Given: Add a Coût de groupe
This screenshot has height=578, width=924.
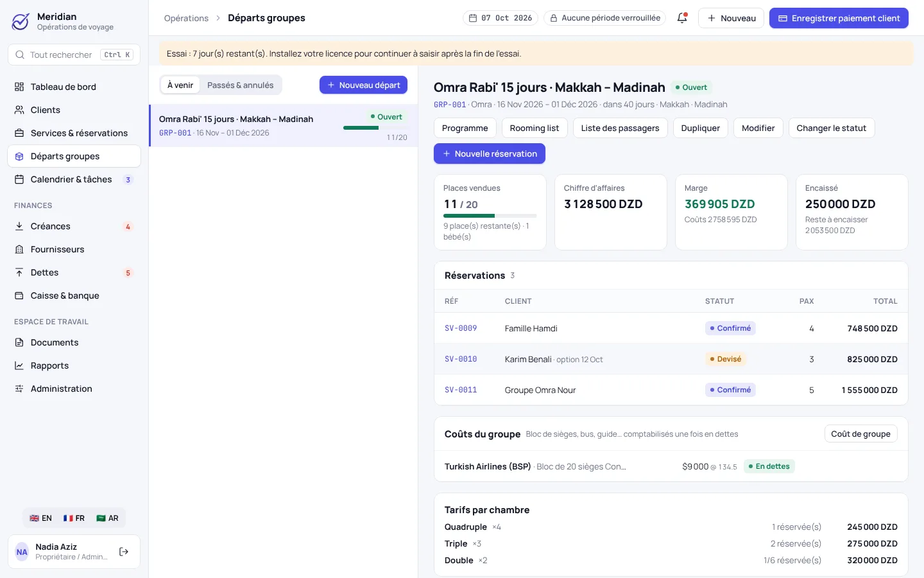Looking at the screenshot, I should coord(860,433).
